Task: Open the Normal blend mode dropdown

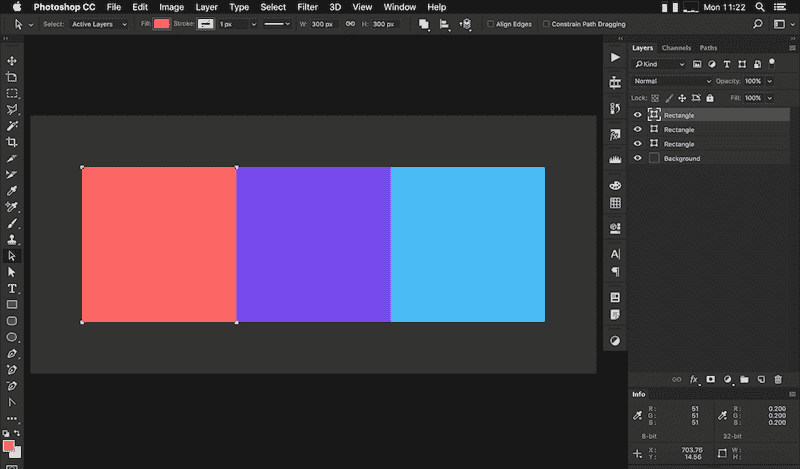Action: (672, 81)
